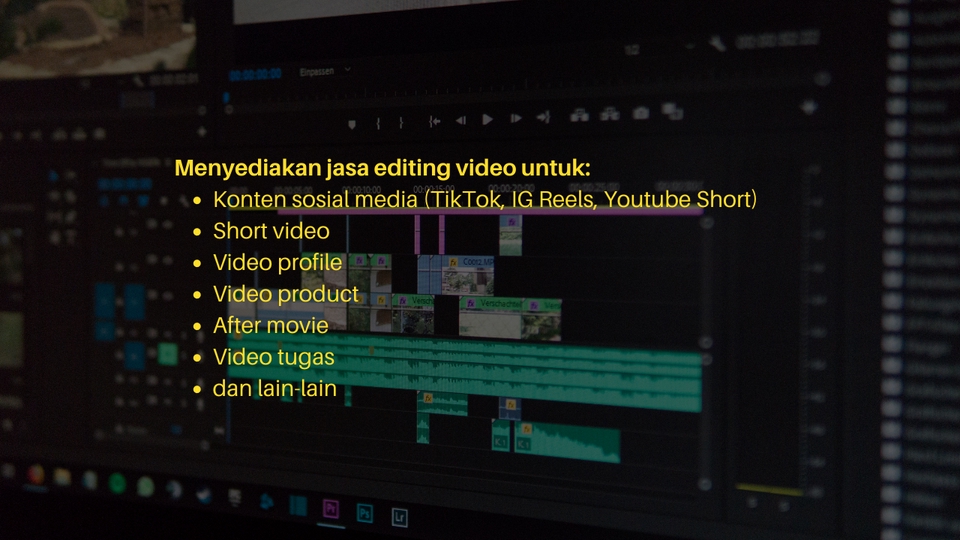
Task: Select the Coor2.MP clip in timeline
Action: click(468, 275)
